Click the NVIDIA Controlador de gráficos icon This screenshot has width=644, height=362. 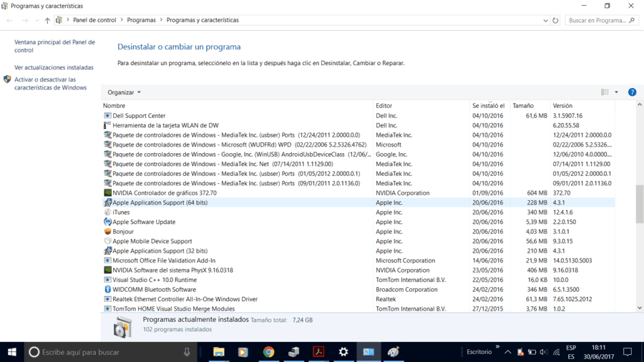pos(107,193)
